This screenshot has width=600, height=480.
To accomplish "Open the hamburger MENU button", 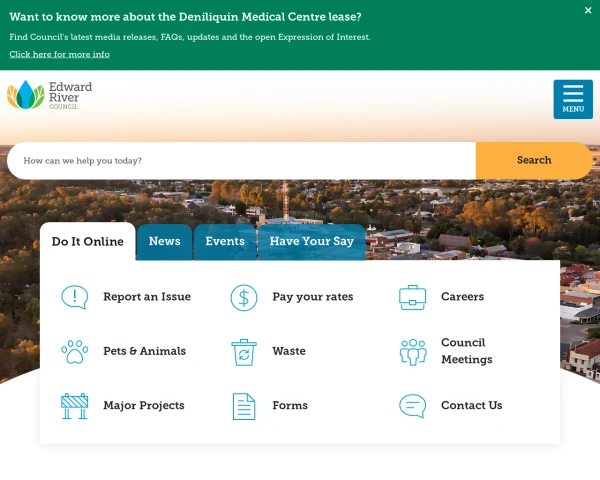I will [573, 99].
